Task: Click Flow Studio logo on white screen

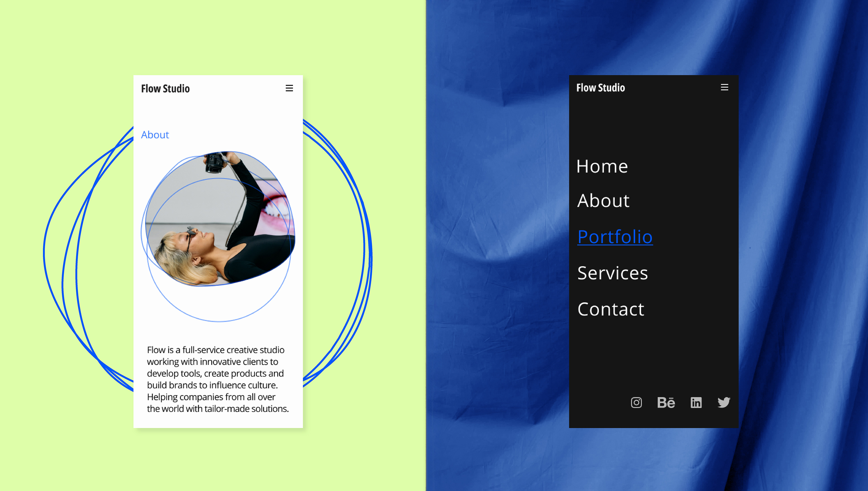Action: (165, 89)
